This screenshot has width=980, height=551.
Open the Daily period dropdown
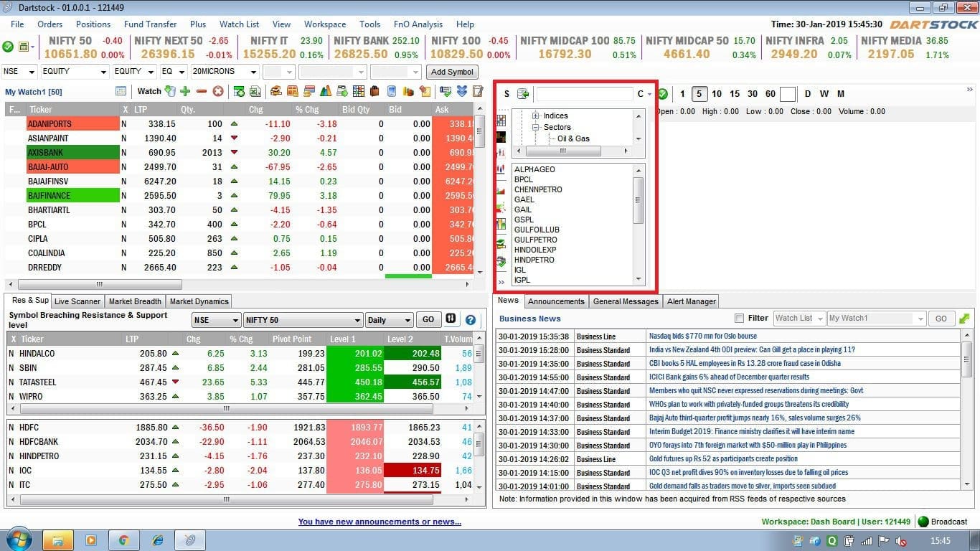tap(389, 320)
